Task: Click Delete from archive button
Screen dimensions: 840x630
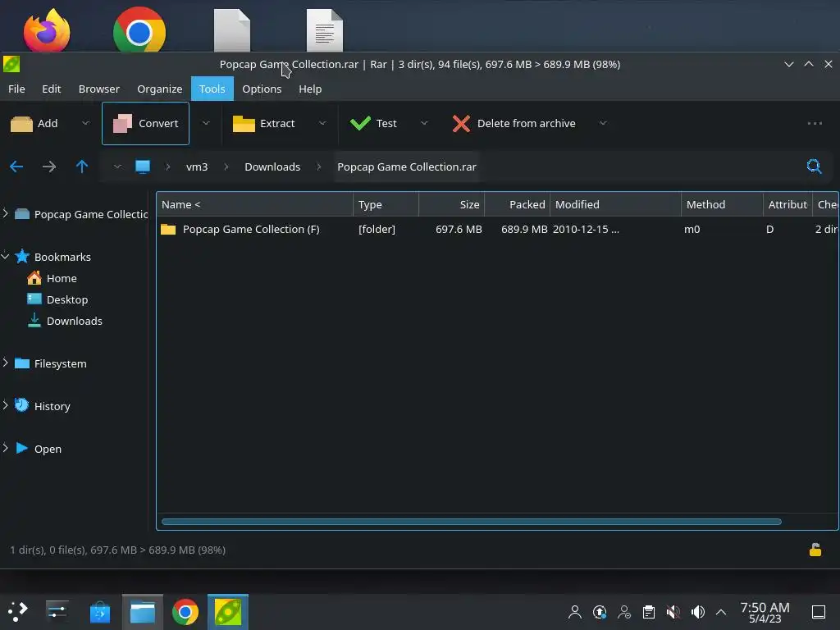Action: click(514, 124)
